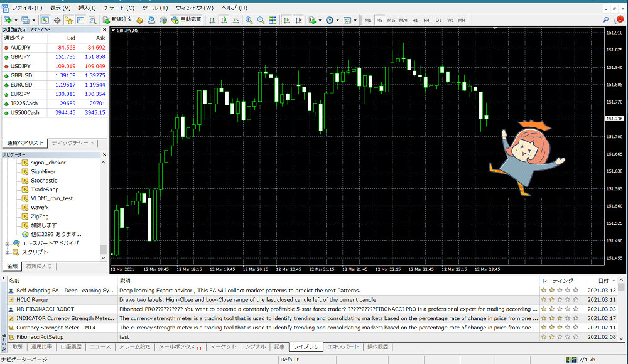Select the Stochastic indicator in Navigator

tap(44, 181)
